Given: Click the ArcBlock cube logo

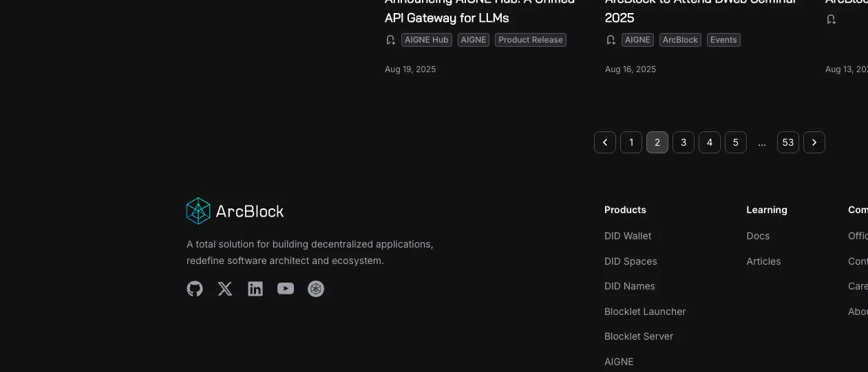Looking at the screenshot, I should (198, 211).
